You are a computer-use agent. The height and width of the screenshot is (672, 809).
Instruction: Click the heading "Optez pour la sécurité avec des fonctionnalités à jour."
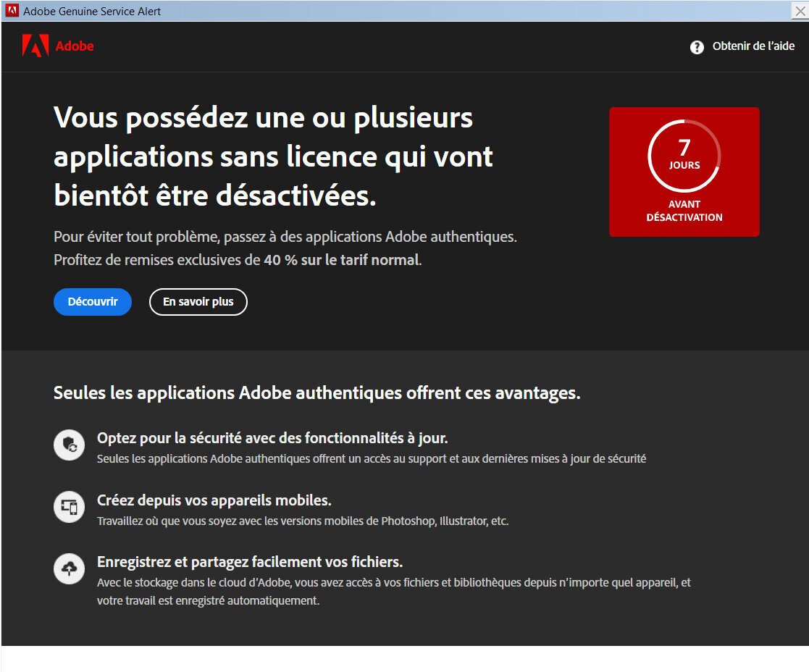pyautogui.click(x=272, y=438)
